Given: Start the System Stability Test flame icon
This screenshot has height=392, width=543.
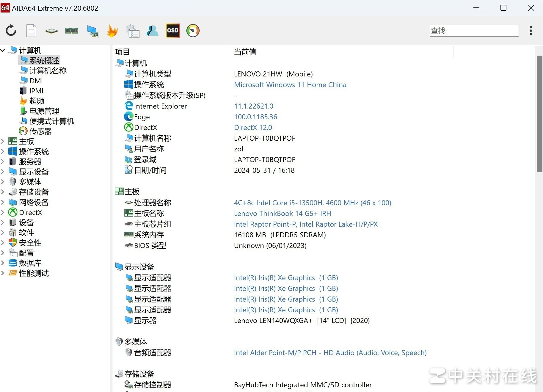Looking at the screenshot, I should pos(112,31).
